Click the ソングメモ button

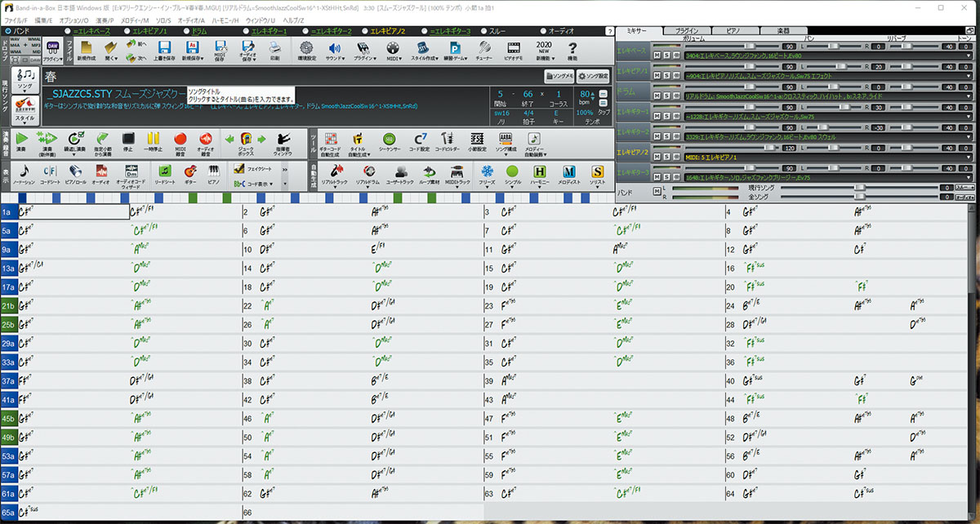pos(559,76)
